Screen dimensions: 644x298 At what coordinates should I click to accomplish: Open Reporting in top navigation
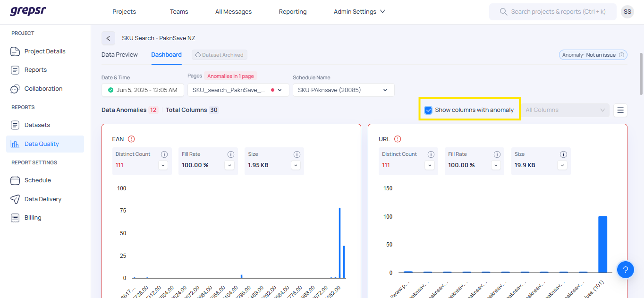(292, 12)
